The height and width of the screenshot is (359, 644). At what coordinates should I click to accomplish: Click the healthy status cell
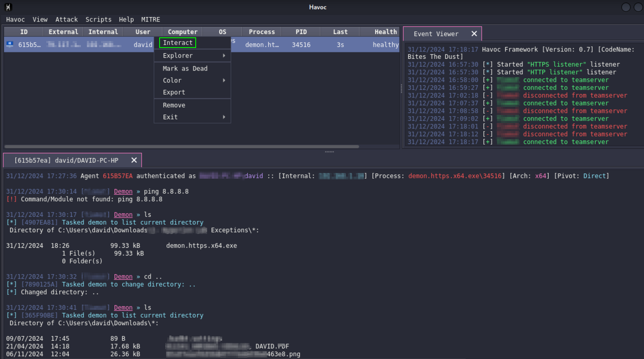tap(386, 45)
